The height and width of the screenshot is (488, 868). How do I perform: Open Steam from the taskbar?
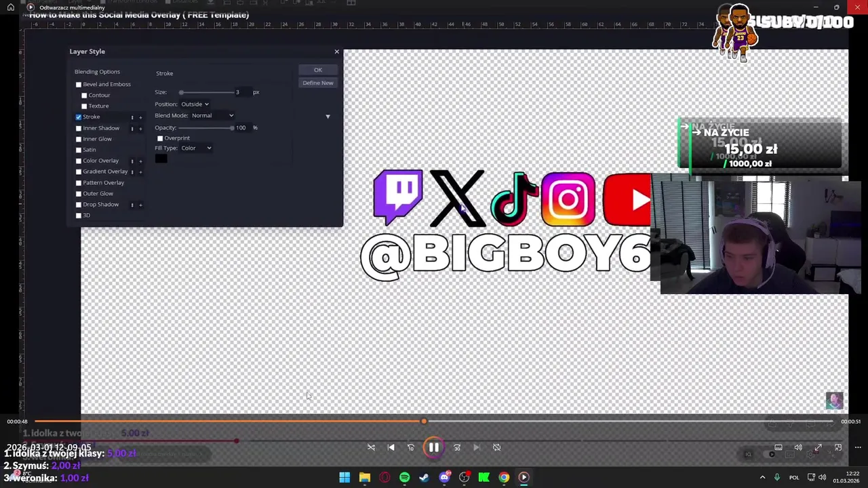tap(424, 477)
